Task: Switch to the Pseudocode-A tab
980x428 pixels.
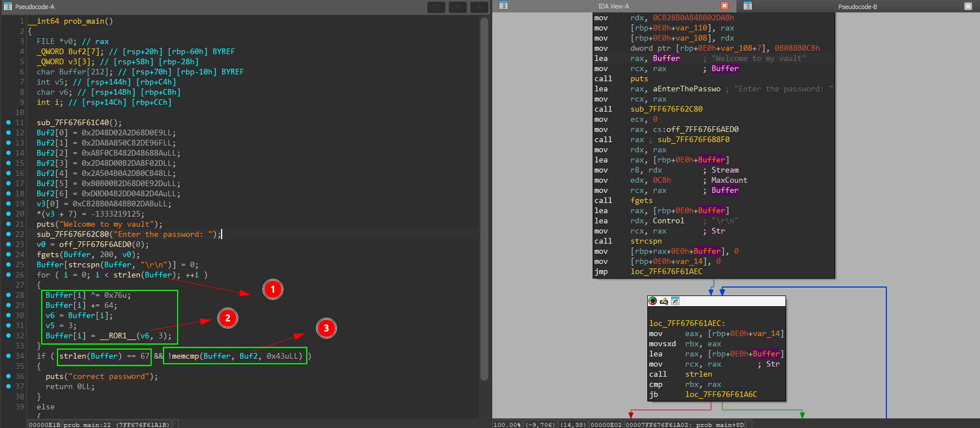Action: (35, 7)
